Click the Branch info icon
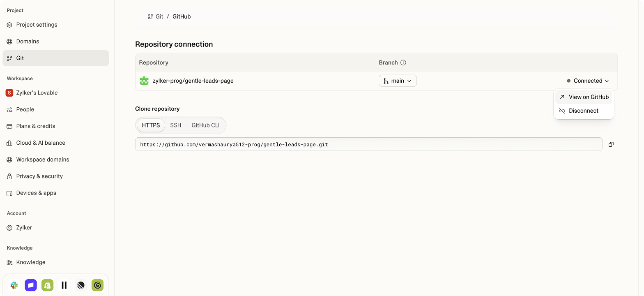This screenshot has width=644, height=296. point(403,62)
